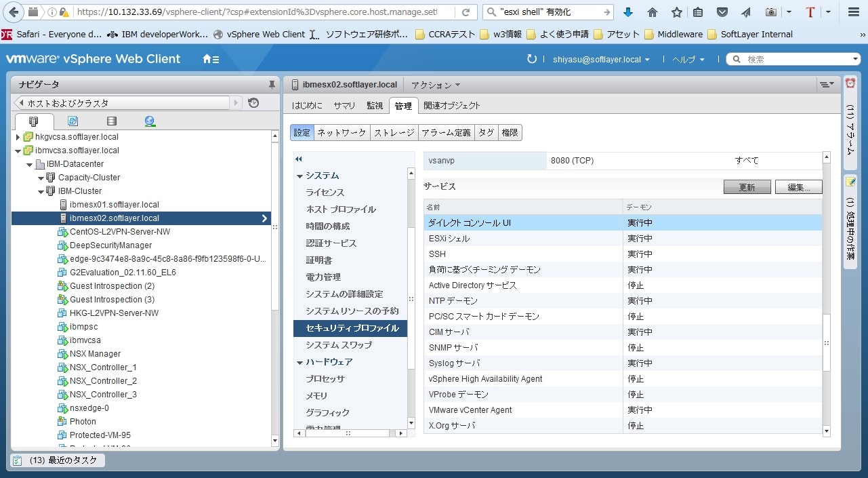
Task: Select the Hosts and Clusters inventory tab icon
Action: [x=34, y=121]
